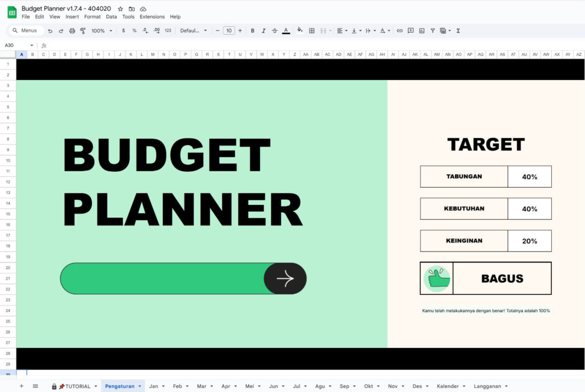Select the Paint format tool
Viewport: 585px width, 392px height.
[x=83, y=31]
